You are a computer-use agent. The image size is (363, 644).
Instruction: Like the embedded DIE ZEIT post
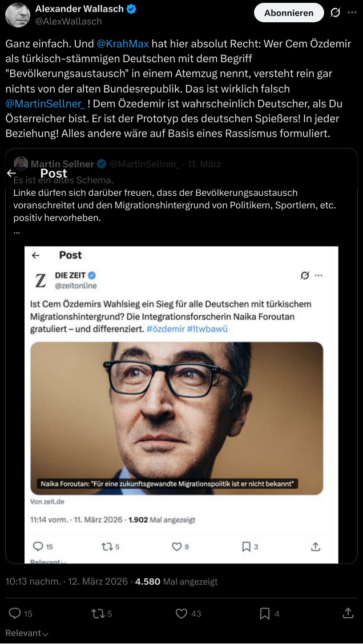pos(176,546)
